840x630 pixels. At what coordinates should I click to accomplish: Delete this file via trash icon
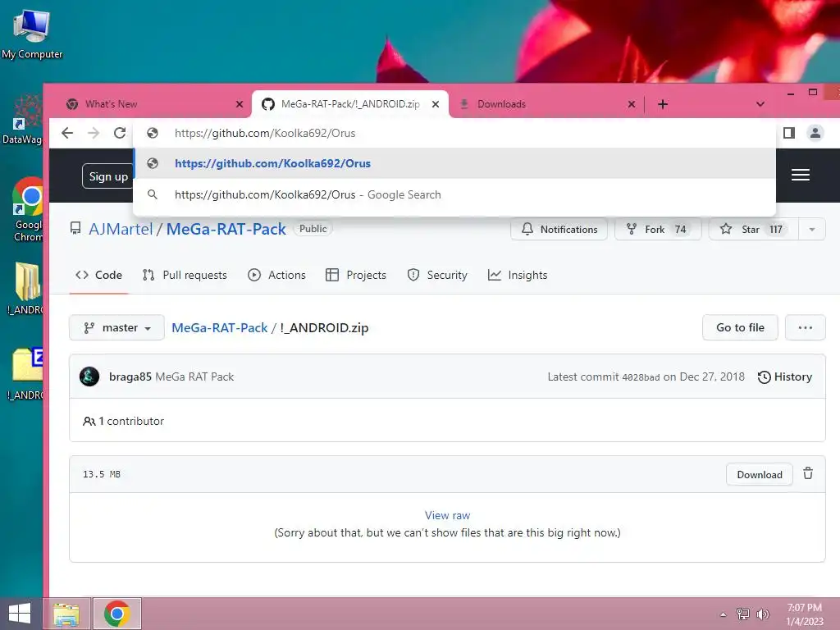(x=808, y=473)
